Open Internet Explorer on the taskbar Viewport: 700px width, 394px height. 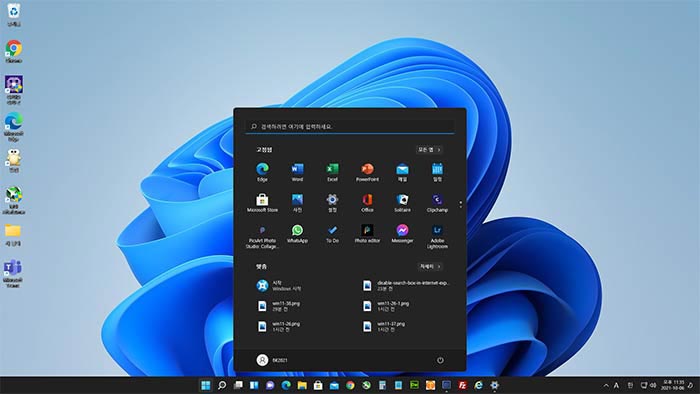tap(479, 385)
